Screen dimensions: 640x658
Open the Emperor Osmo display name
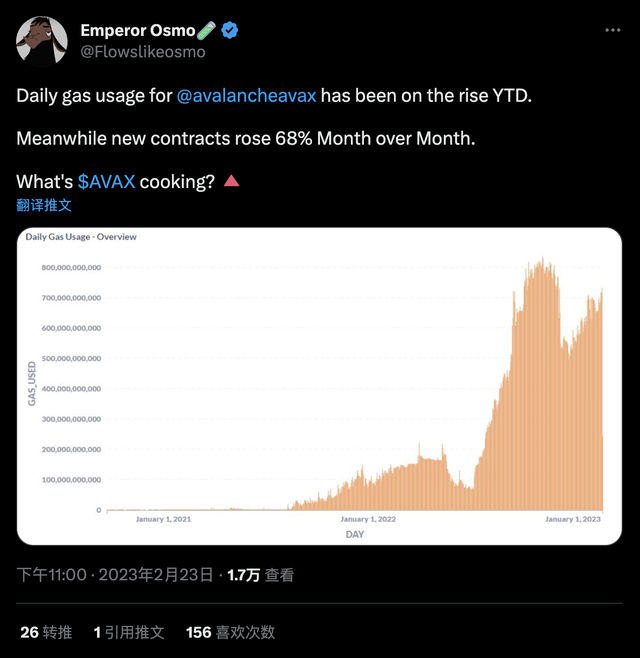coord(138,31)
